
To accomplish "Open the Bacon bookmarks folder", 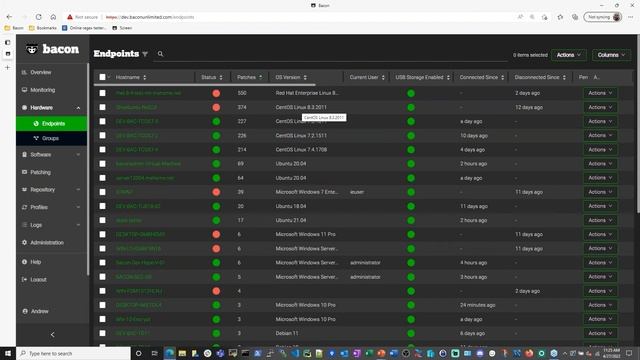I will (14, 28).
